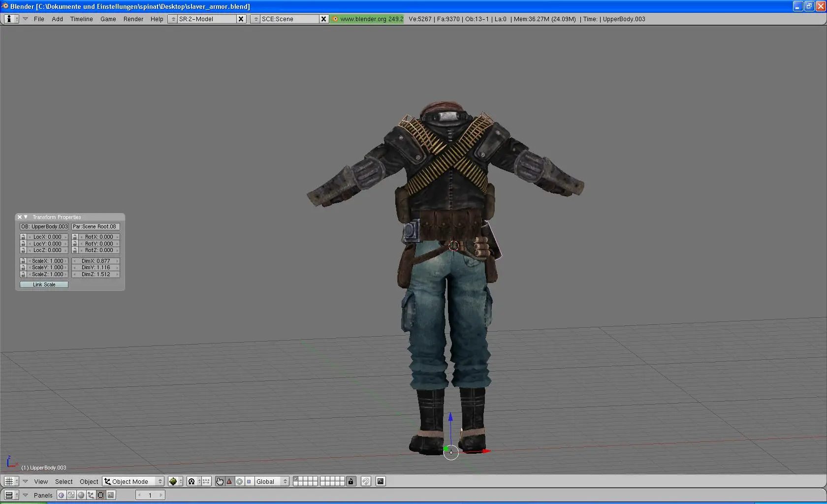Switch to Shading context sphere icon
The width and height of the screenshot is (827, 504).
click(x=81, y=495)
